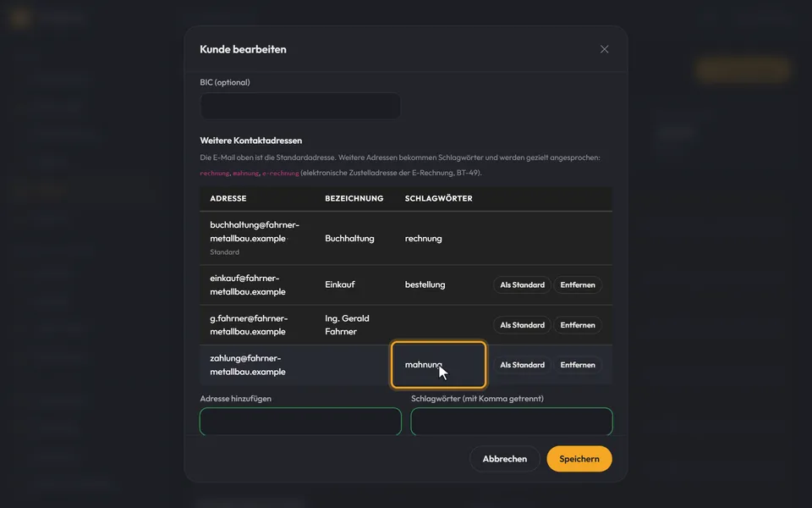Click the Buchhaltung label cell
The height and width of the screenshot is (508, 812).
click(x=349, y=239)
